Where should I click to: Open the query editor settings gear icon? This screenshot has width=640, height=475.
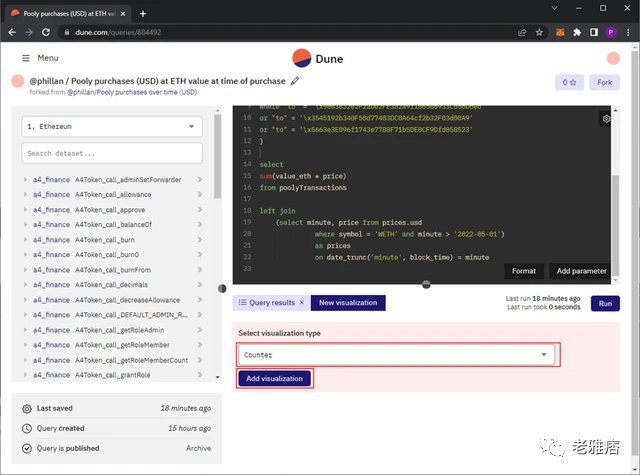click(x=606, y=119)
